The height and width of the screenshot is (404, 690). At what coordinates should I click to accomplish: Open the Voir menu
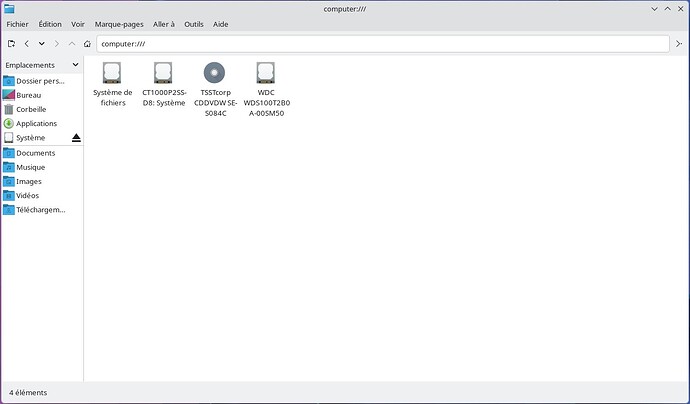coord(78,24)
